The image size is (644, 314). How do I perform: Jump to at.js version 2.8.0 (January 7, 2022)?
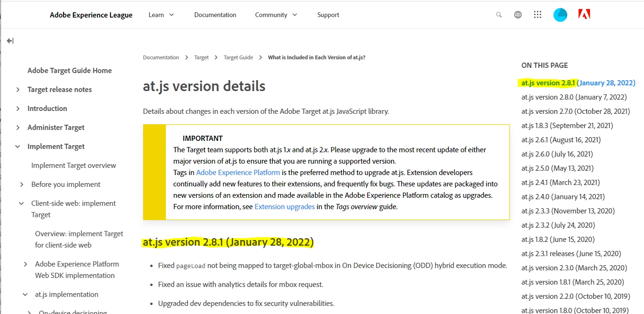coord(574,97)
